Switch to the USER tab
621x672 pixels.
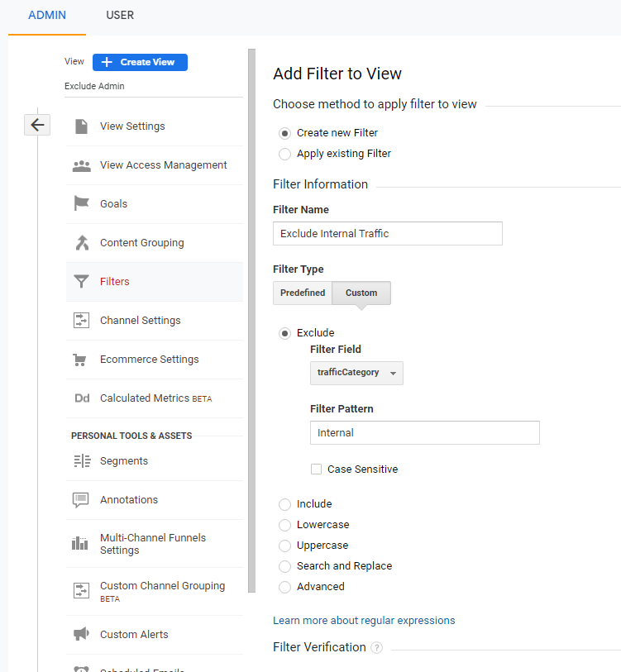120,16
